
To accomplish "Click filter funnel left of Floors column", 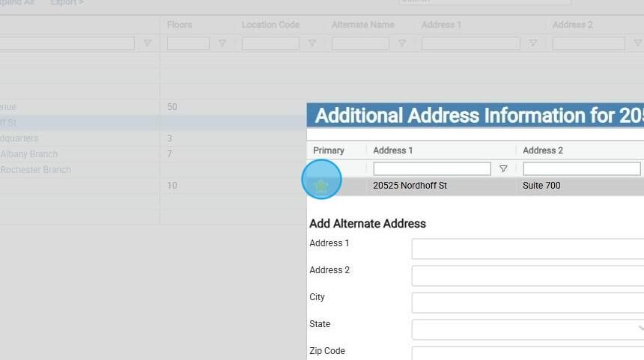I will click(x=147, y=43).
